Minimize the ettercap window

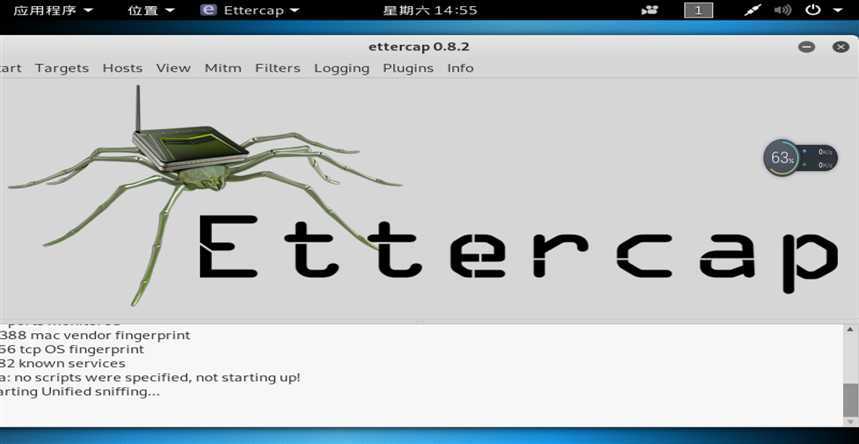pos(806,47)
